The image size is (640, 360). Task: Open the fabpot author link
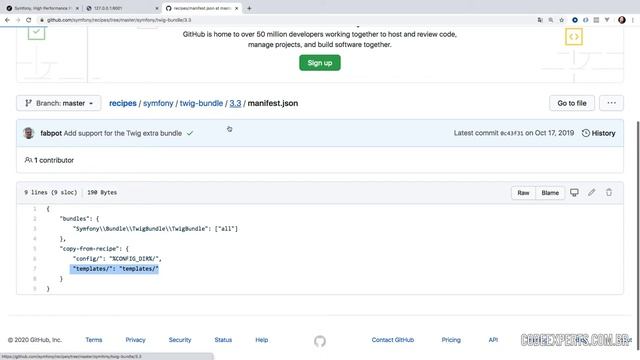tap(51, 133)
